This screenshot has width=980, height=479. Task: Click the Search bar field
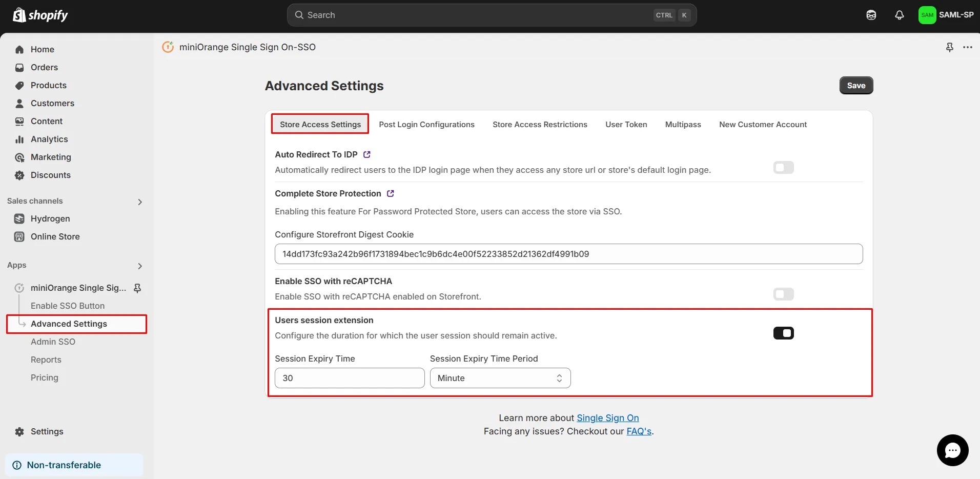492,15
